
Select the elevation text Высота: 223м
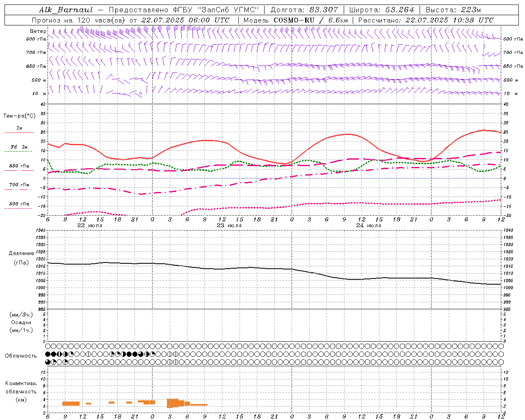point(453,10)
